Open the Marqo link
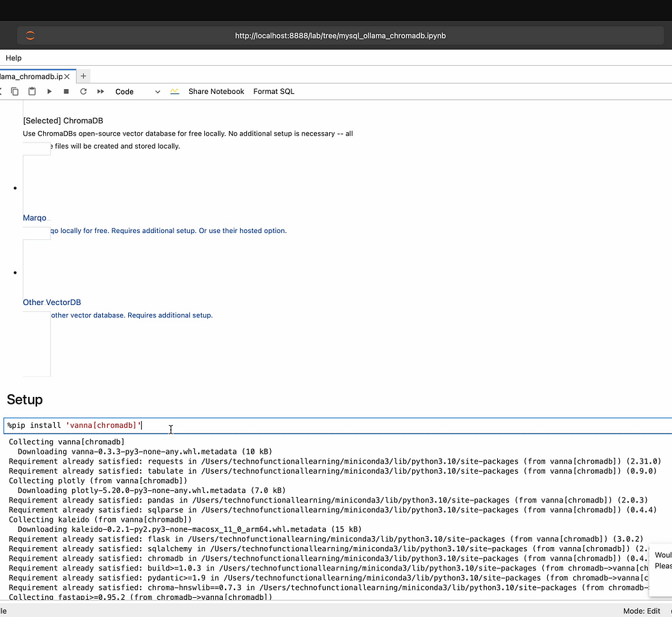 pyautogui.click(x=34, y=218)
